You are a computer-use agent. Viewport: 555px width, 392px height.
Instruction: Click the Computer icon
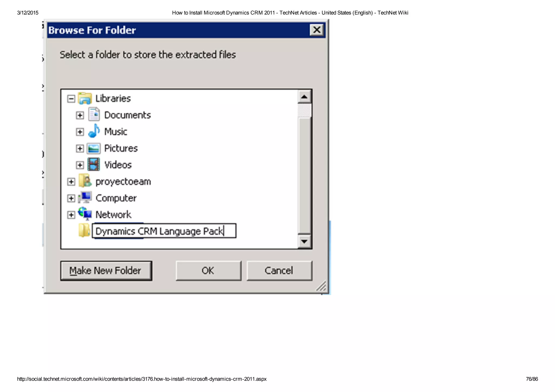tap(85, 197)
